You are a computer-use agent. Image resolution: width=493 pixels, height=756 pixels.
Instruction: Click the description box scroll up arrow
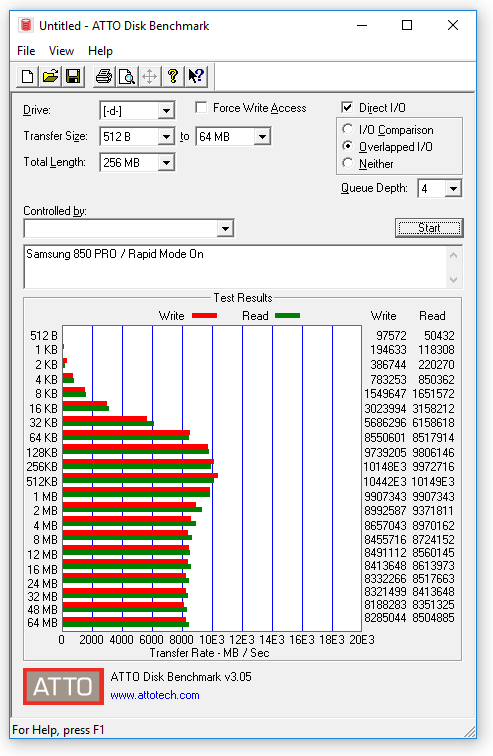pyautogui.click(x=453, y=255)
